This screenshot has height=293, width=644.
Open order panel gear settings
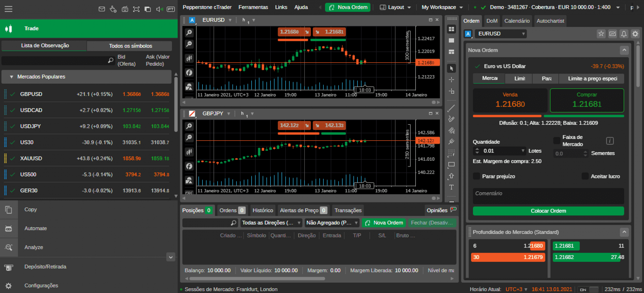tap(635, 34)
